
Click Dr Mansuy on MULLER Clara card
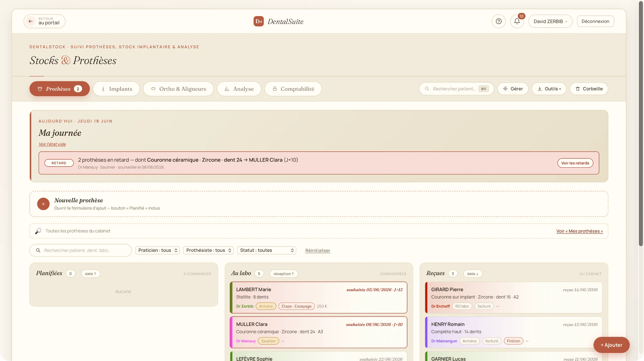pyautogui.click(x=246, y=341)
